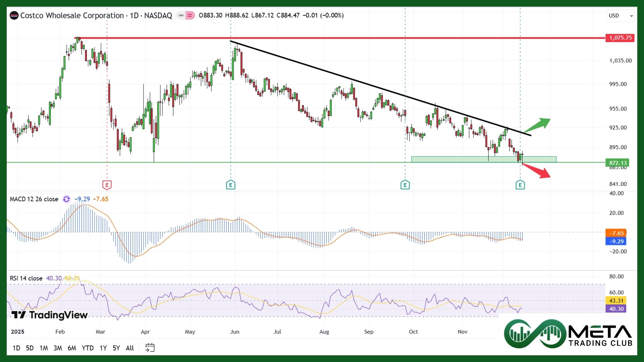Click the red 1,075.75 price label

(x=620, y=38)
